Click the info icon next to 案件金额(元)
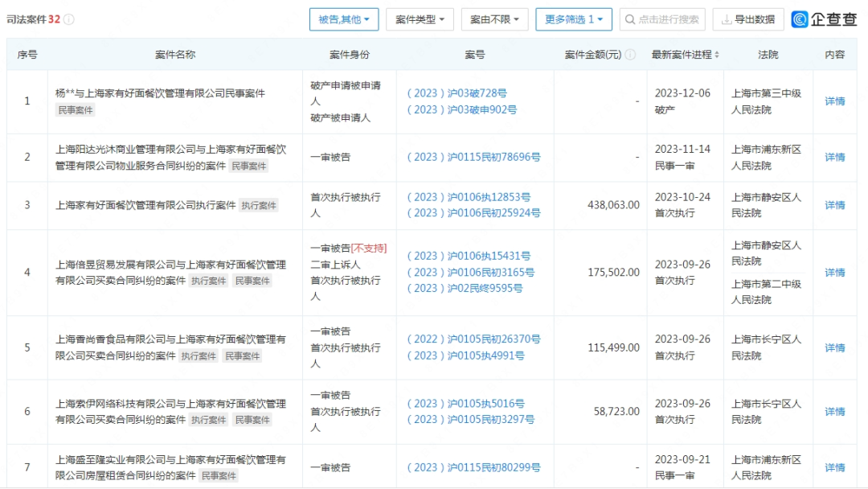 click(630, 55)
